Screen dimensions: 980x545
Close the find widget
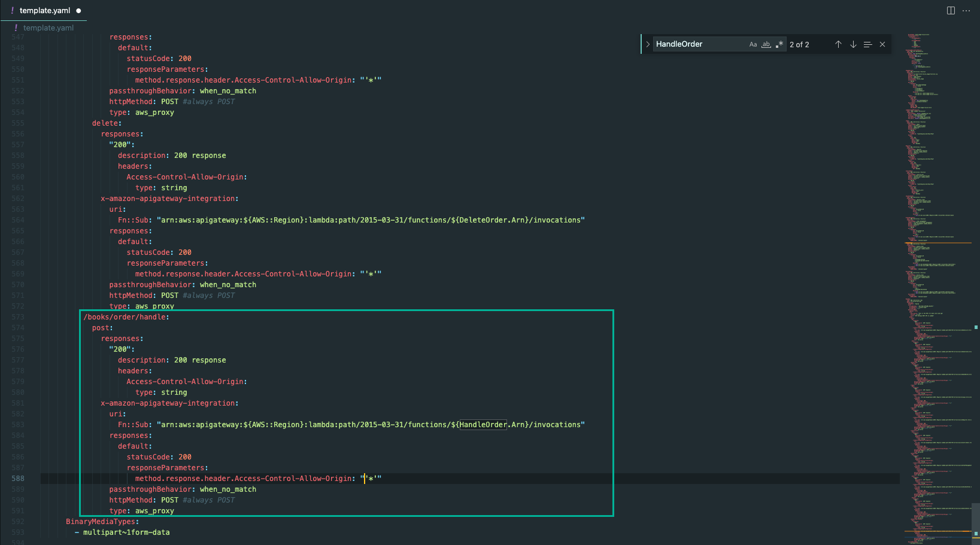[882, 44]
